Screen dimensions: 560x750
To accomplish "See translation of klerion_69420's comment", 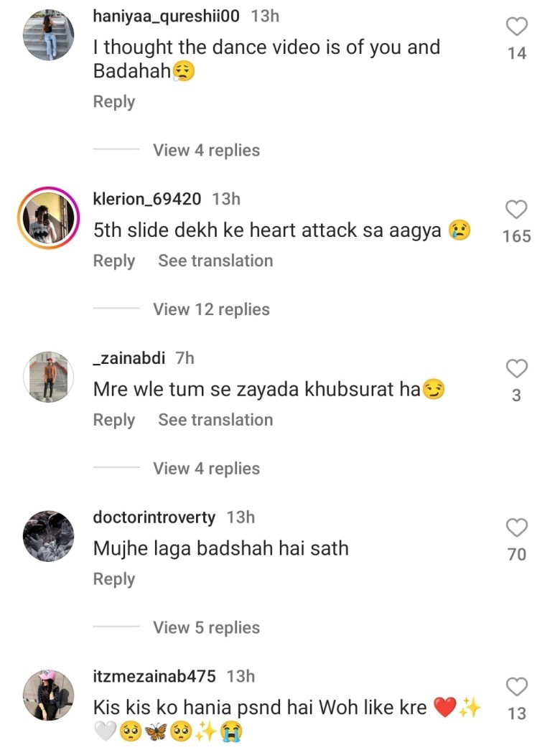I will tap(215, 261).
